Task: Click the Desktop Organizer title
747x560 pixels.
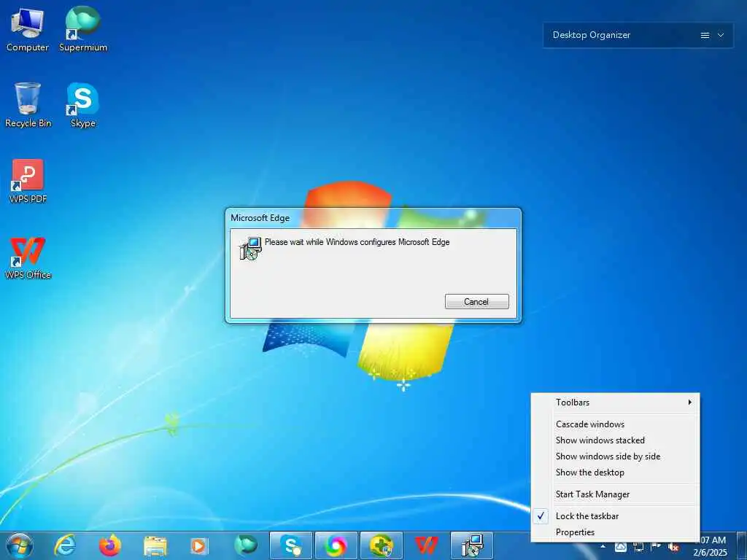Action: click(x=591, y=35)
